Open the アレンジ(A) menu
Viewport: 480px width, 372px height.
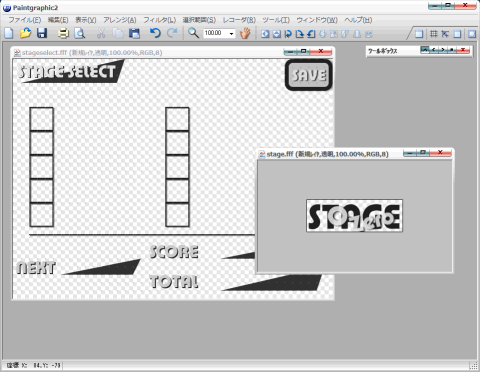[x=120, y=20]
